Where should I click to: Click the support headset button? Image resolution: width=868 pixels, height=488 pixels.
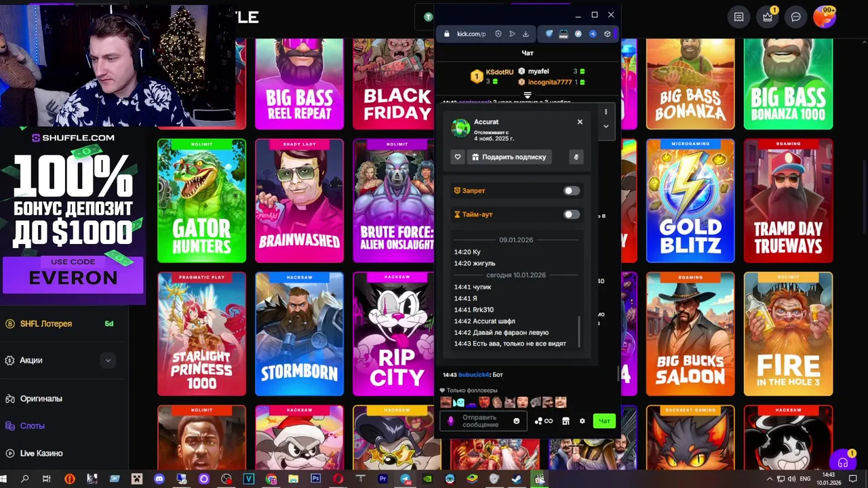[843, 462]
